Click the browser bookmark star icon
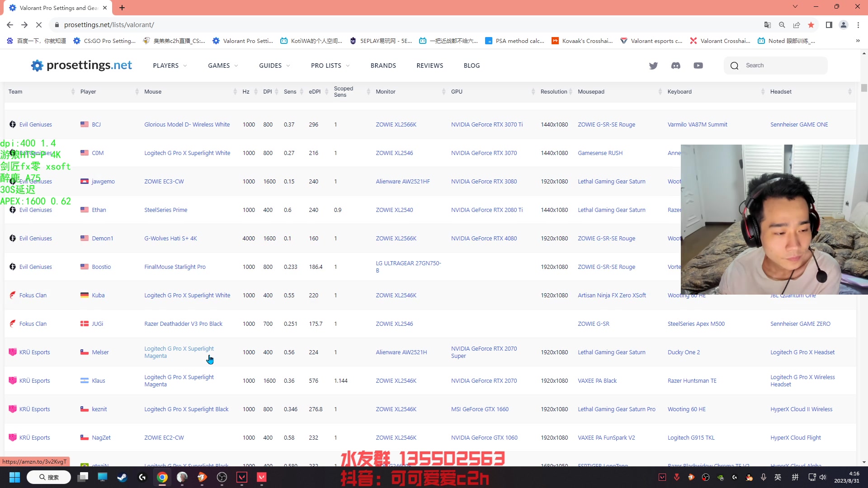Image resolution: width=868 pixels, height=488 pixels. tap(811, 25)
